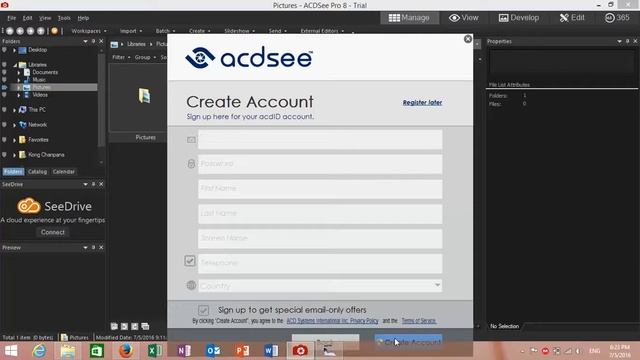Open Windows Store from taskbar
This screenshot has height=360, width=640.
point(97,351)
